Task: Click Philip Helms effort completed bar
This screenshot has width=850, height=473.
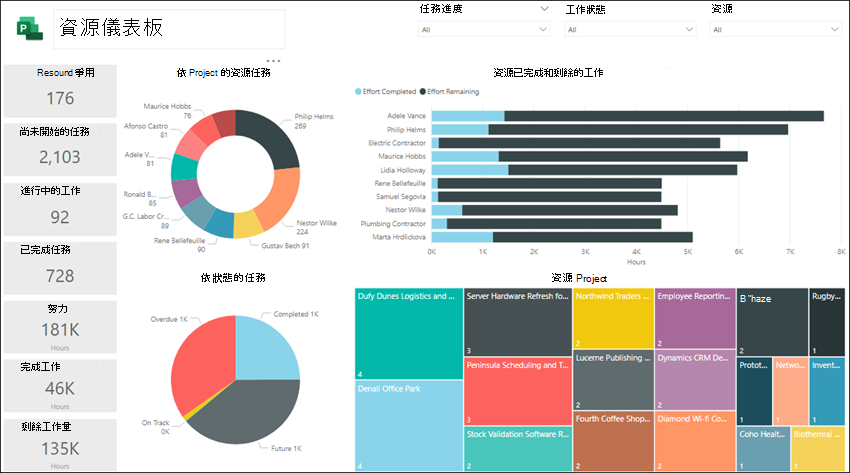Action: pos(460,129)
